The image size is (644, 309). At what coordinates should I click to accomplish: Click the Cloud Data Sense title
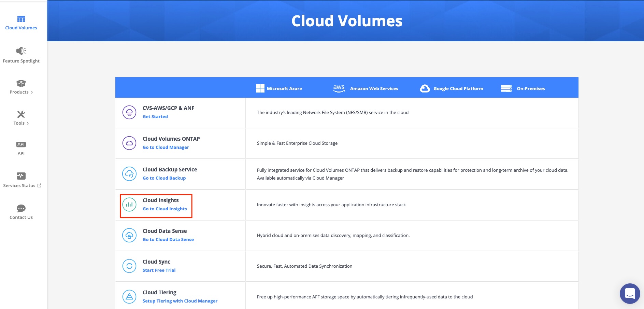tap(164, 231)
